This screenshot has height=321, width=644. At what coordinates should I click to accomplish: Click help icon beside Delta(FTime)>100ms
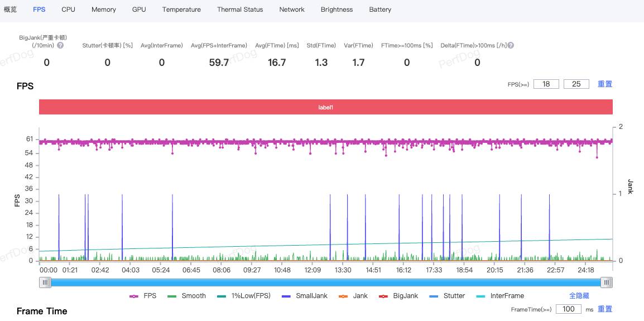(x=511, y=46)
